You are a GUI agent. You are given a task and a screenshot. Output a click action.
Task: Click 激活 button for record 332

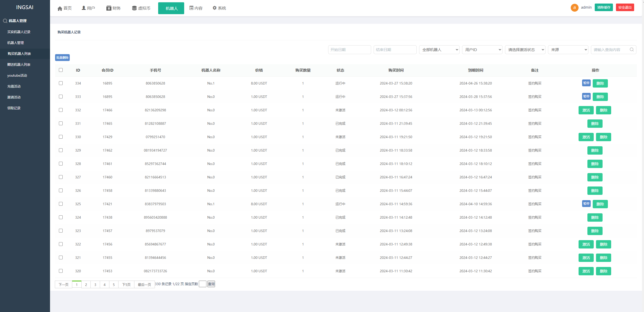point(586,110)
